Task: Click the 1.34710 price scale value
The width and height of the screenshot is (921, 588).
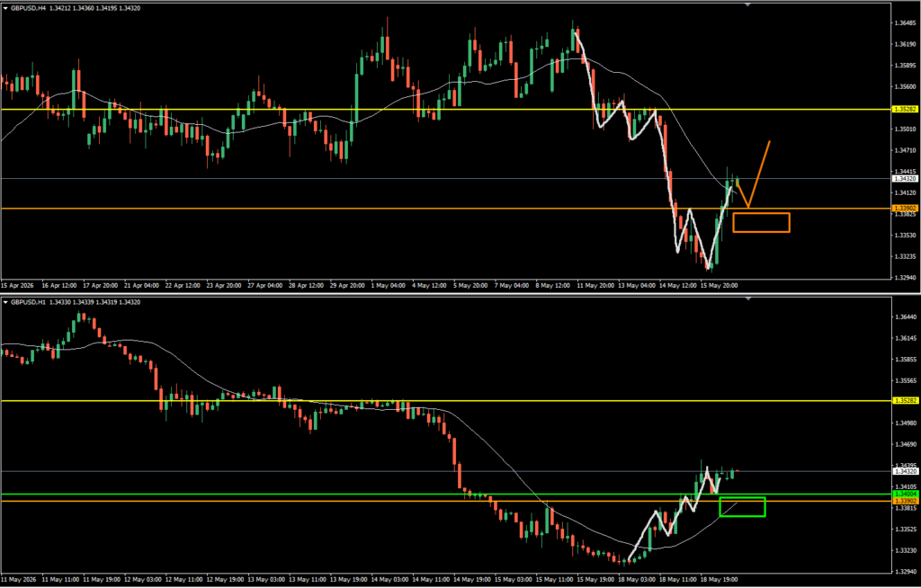Action: pyautogui.click(x=907, y=150)
